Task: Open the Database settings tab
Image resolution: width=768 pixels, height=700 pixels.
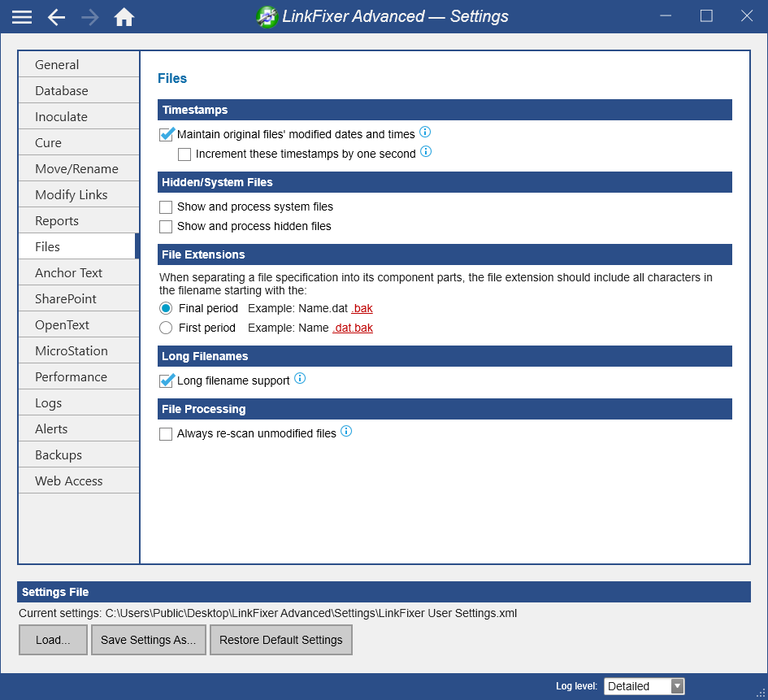Action: [79, 90]
